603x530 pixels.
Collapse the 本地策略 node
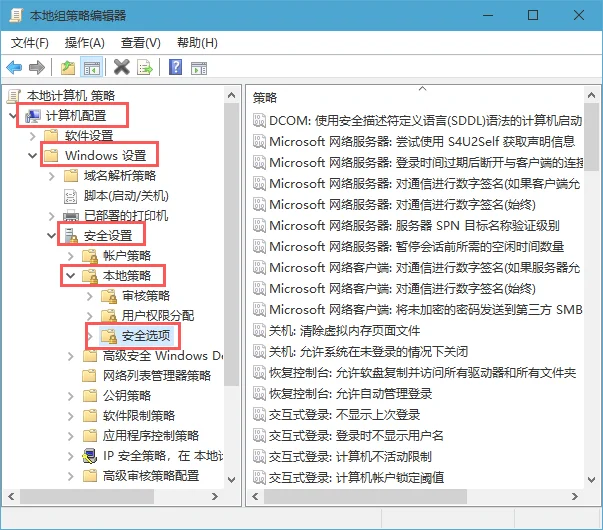pos(70,276)
